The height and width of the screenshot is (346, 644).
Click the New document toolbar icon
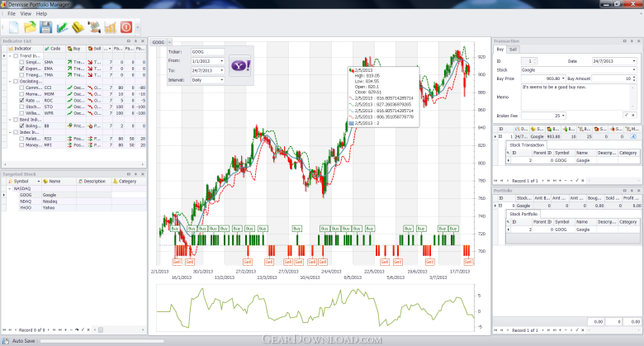tap(13, 27)
